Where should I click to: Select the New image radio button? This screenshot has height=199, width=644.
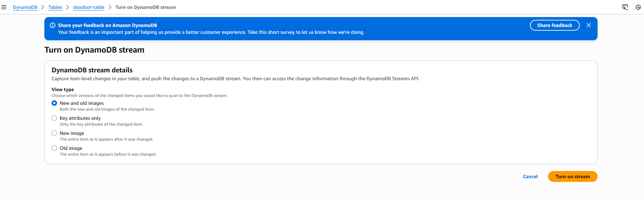(54, 133)
